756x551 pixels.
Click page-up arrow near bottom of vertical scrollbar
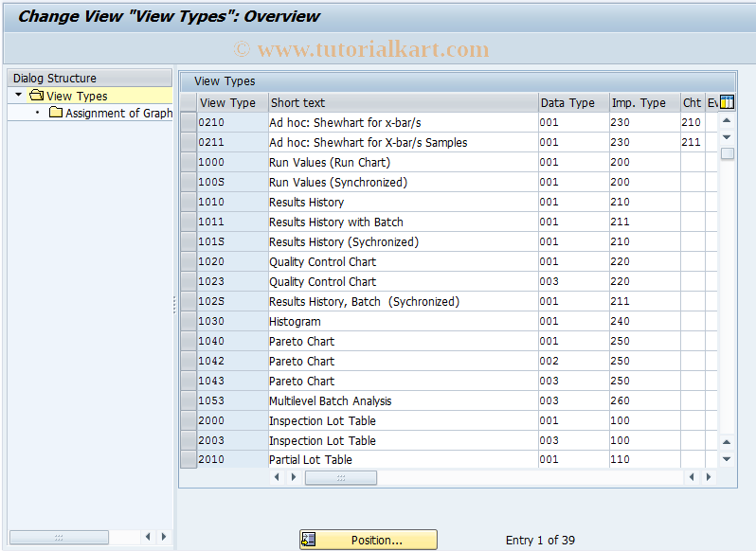727,442
